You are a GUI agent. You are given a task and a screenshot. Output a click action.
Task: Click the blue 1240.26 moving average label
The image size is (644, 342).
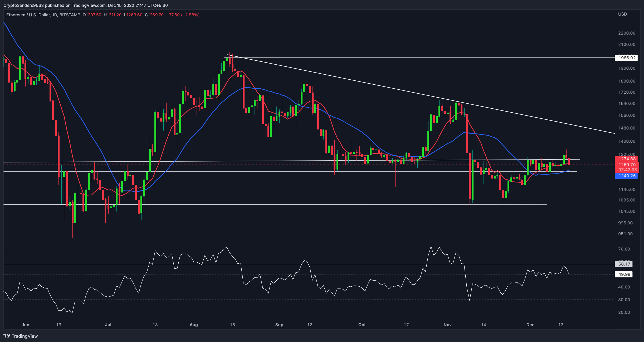tap(626, 176)
